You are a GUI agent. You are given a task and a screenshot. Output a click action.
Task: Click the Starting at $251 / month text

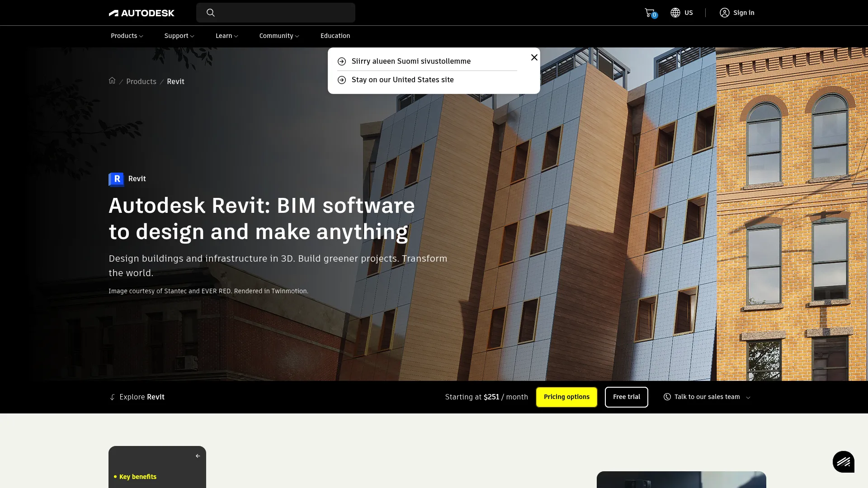point(486,397)
